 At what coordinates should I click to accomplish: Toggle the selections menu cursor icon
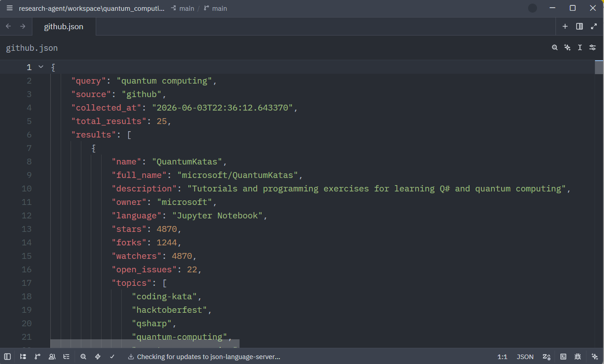580,48
